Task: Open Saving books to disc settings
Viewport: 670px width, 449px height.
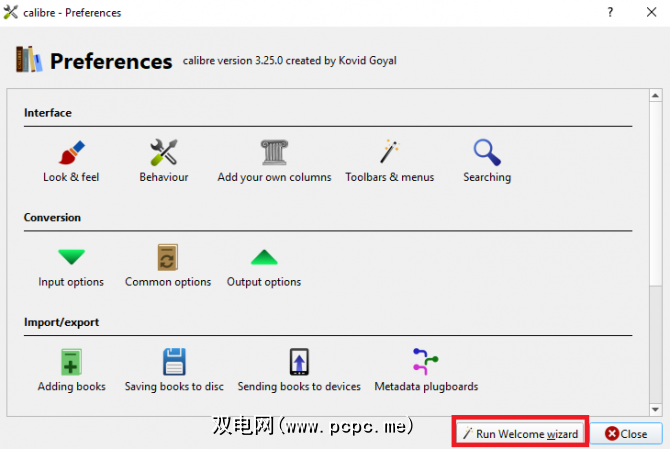Action: tap(174, 371)
